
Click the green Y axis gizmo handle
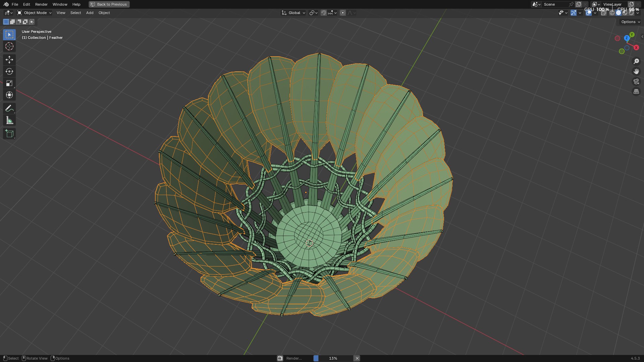pos(632,35)
